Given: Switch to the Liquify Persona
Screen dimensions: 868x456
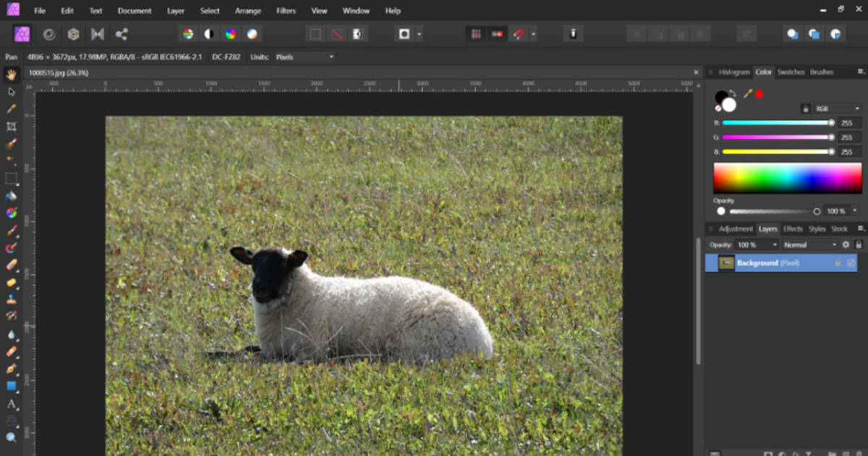Looking at the screenshot, I should tap(49, 34).
